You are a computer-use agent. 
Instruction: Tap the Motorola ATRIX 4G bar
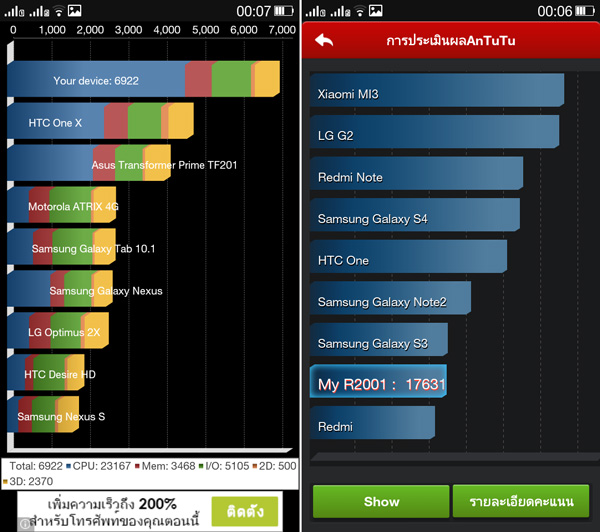tap(62, 205)
